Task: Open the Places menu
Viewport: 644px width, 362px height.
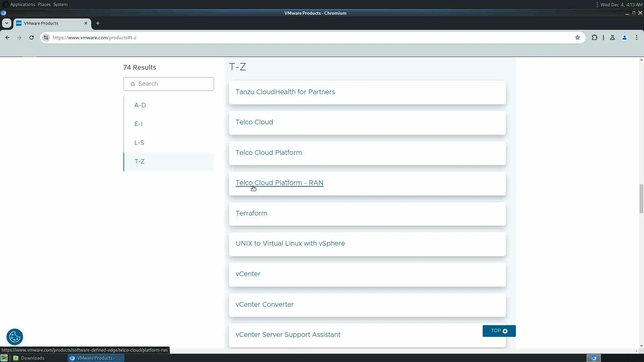Action: click(44, 4)
